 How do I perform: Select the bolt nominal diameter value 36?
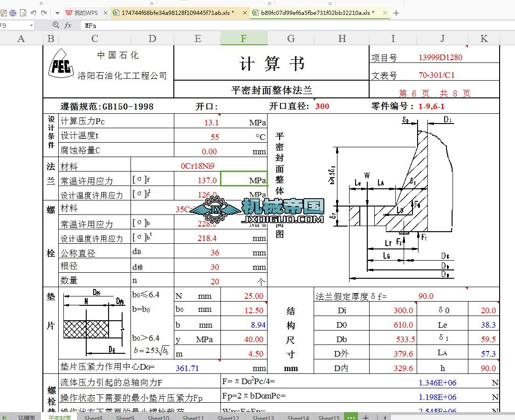coord(214,253)
